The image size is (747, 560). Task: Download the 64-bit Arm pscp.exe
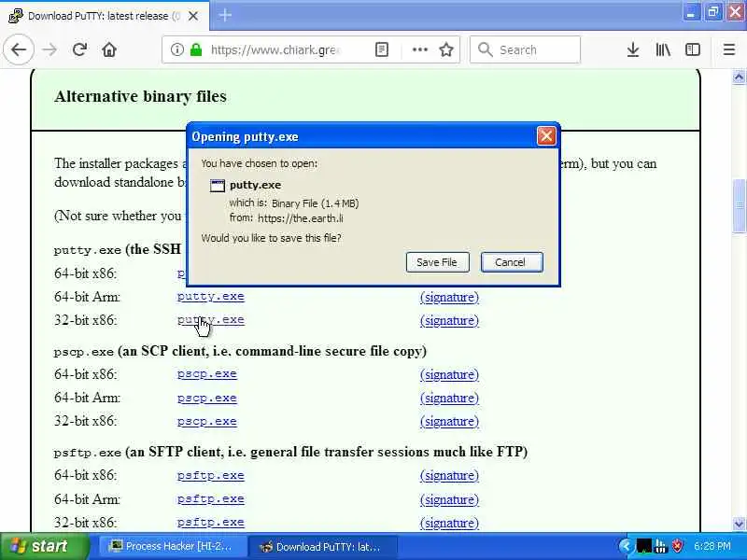206,398
